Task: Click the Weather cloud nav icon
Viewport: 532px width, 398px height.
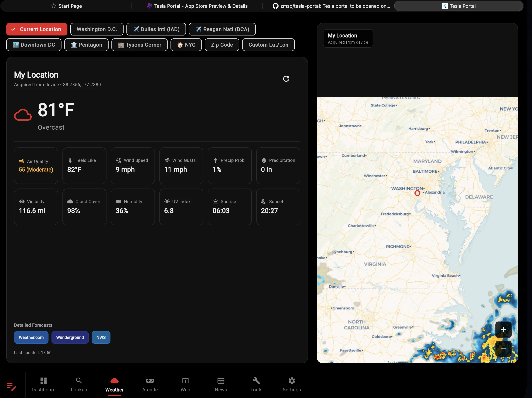Action: [114, 380]
